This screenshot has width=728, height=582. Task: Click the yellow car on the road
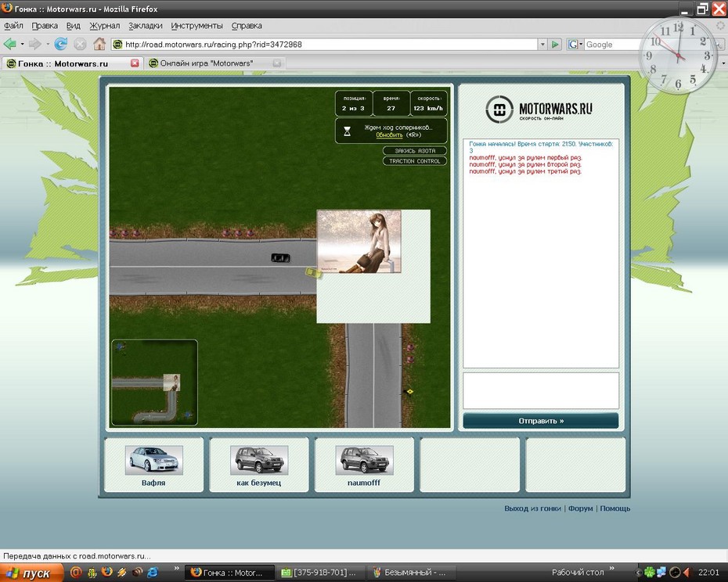coord(313,272)
